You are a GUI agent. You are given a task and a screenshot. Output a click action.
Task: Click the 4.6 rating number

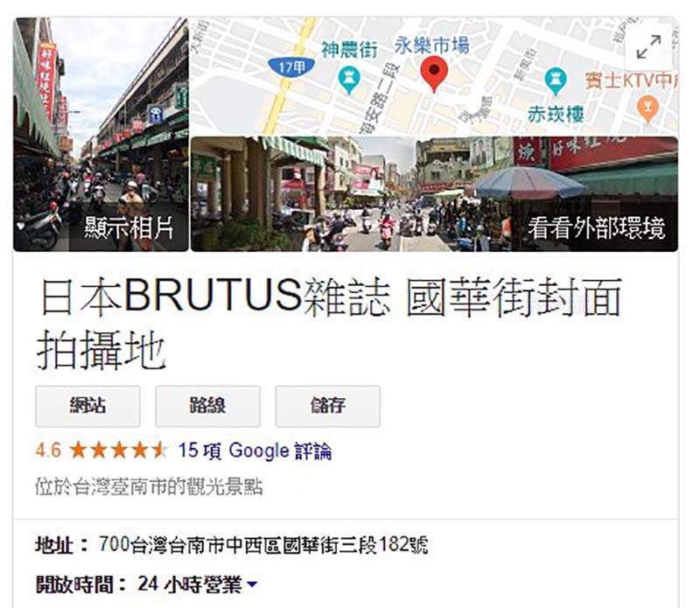[48, 450]
